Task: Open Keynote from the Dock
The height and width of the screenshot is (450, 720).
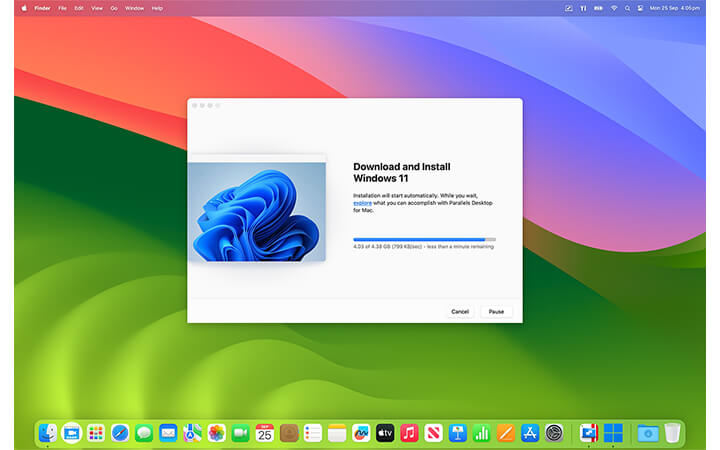Action: click(457, 433)
